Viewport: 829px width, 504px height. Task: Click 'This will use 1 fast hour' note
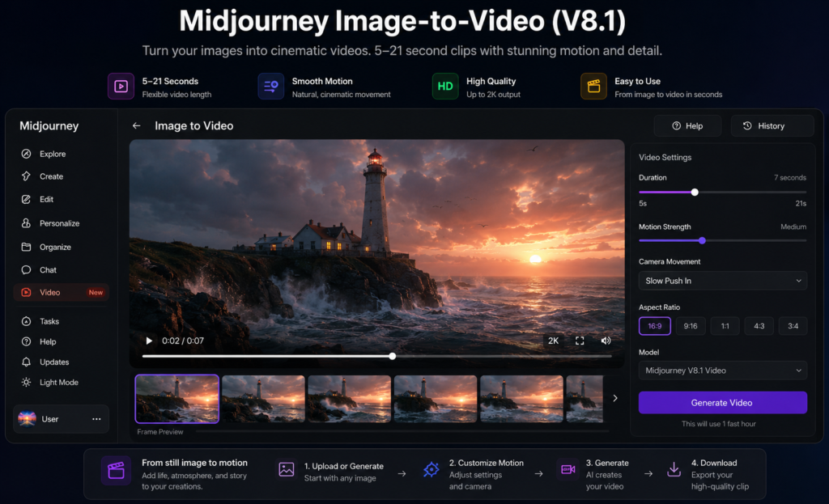coord(719,424)
